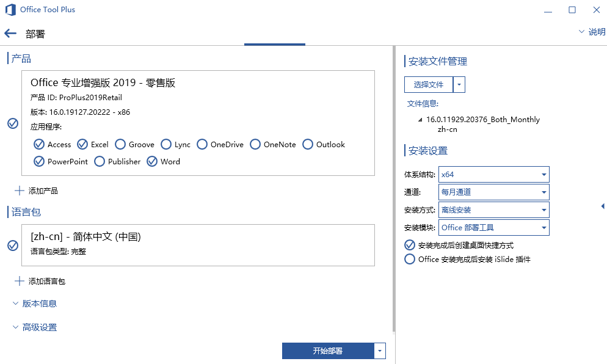Toggle the zh-cn language pack checkmark
Viewport: 607px width, 364px height.
pyautogui.click(x=13, y=246)
